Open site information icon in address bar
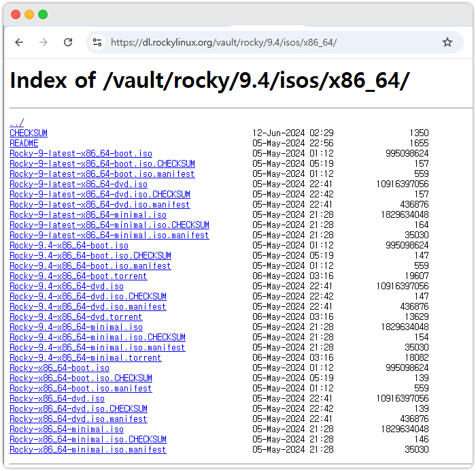This screenshot has height=471, width=476. (x=97, y=42)
